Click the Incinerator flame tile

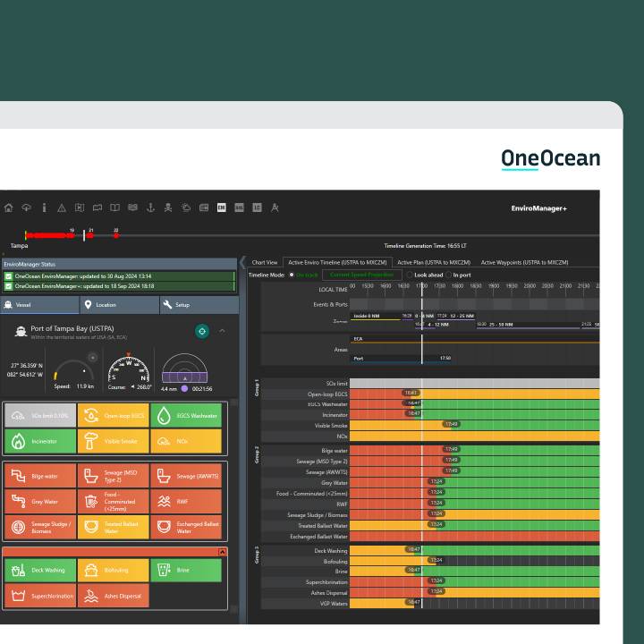click(x=39, y=441)
